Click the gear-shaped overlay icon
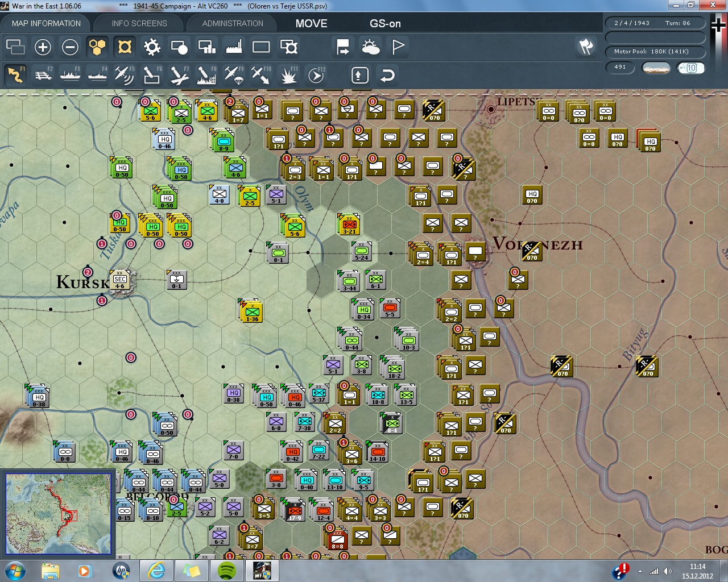 coord(152,47)
